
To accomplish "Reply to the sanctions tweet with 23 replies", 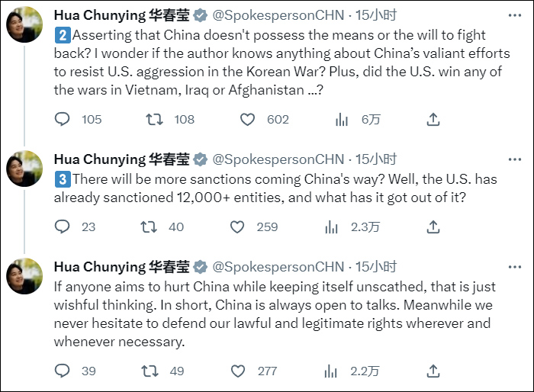I will 63,227.
